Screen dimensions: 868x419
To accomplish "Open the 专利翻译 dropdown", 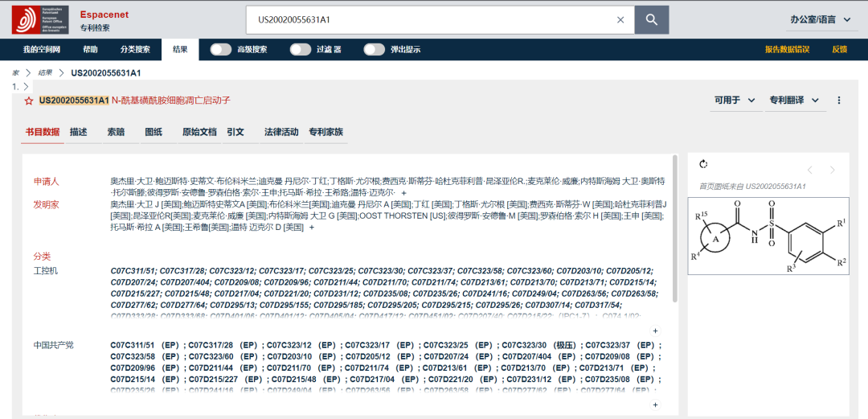I will [794, 101].
